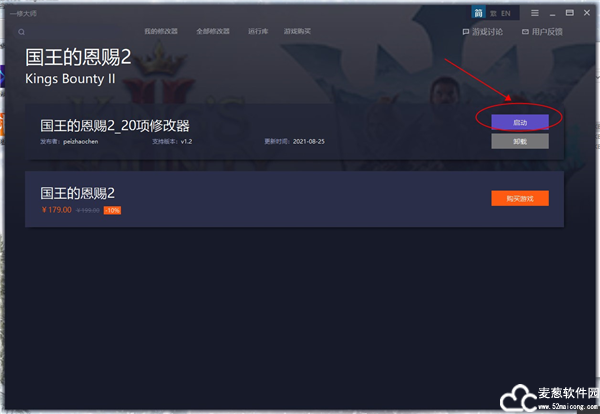Click the -10% discount badge
The height and width of the screenshot is (414, 600).
tap(112, 210)
